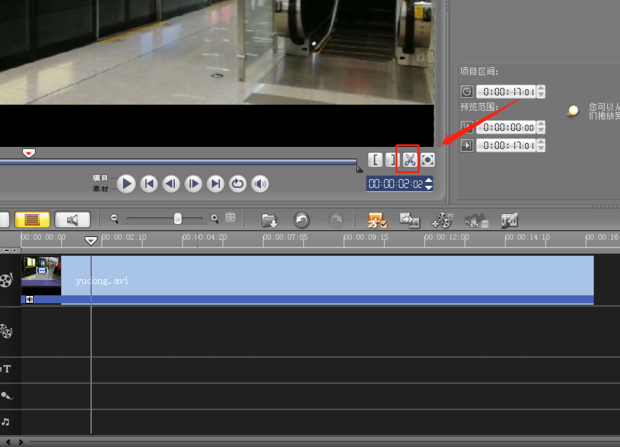Click the timeline playhead marker on ruler
Image resolution: width=620 pixels, height=447 pixels.
(x=91, y=241)
